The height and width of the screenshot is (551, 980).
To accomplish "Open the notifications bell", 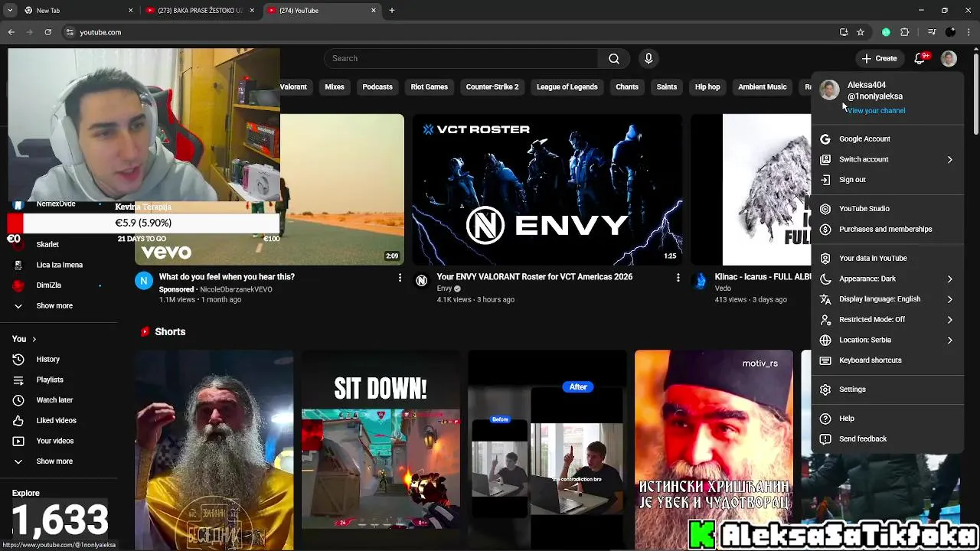I will (920, 58).
